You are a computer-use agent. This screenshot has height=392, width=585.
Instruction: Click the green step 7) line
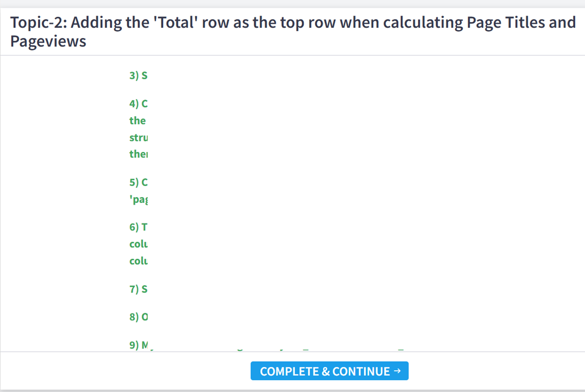[x=138, y=289]
